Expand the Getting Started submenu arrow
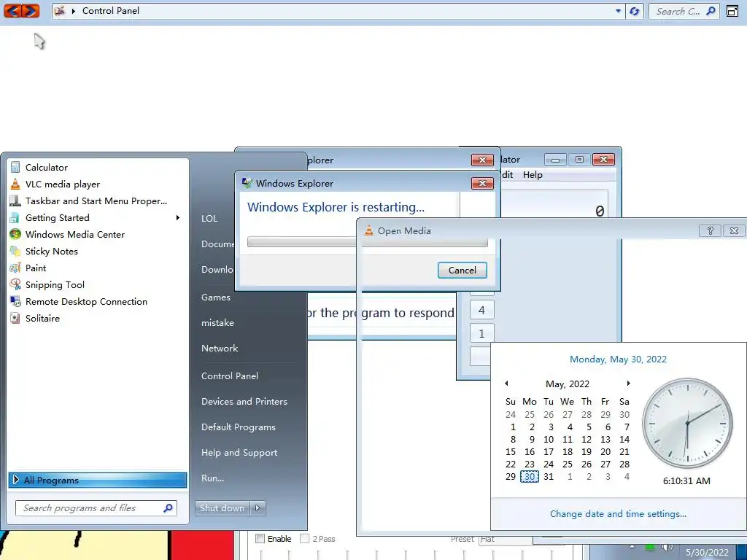Screen dimensions: 747x560 178,217
